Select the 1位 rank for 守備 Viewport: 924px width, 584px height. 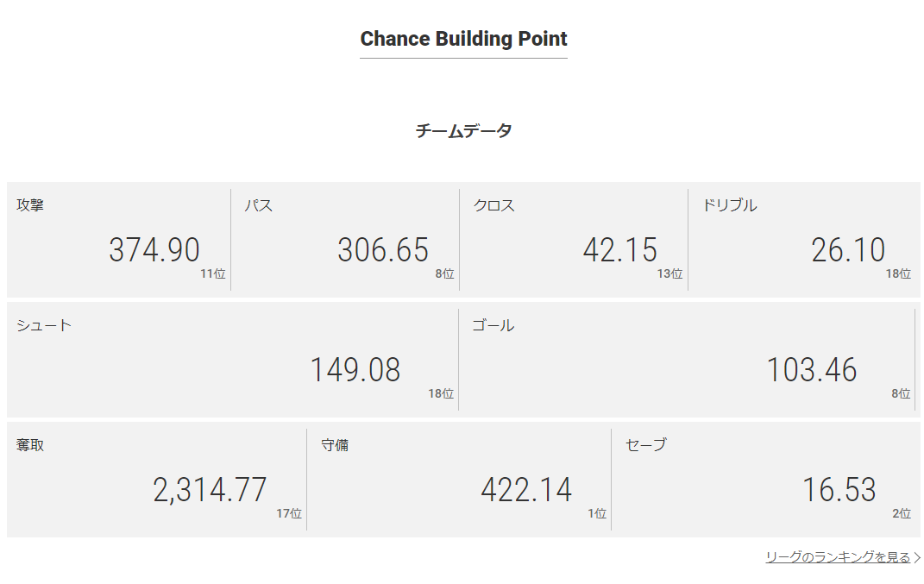[597, 513]
